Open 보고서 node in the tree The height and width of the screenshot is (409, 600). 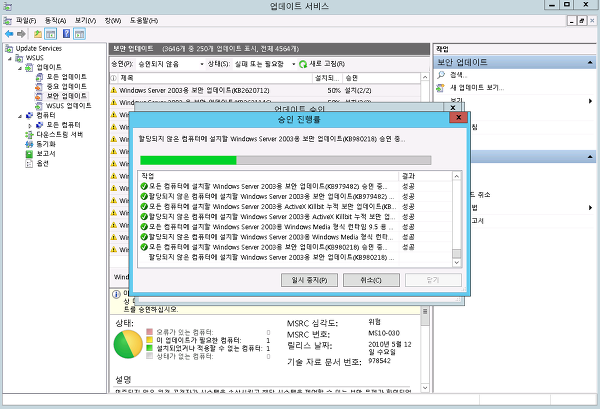[x=46, y=153]
